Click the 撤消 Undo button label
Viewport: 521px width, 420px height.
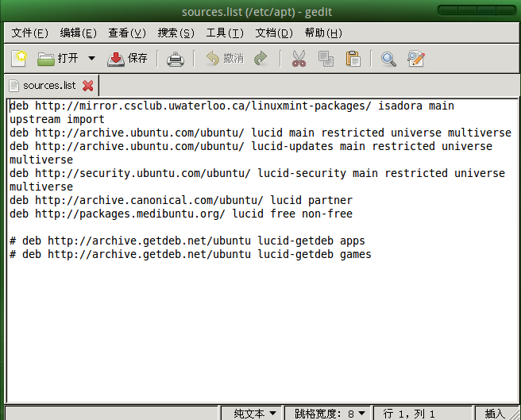tap(233, 58)
